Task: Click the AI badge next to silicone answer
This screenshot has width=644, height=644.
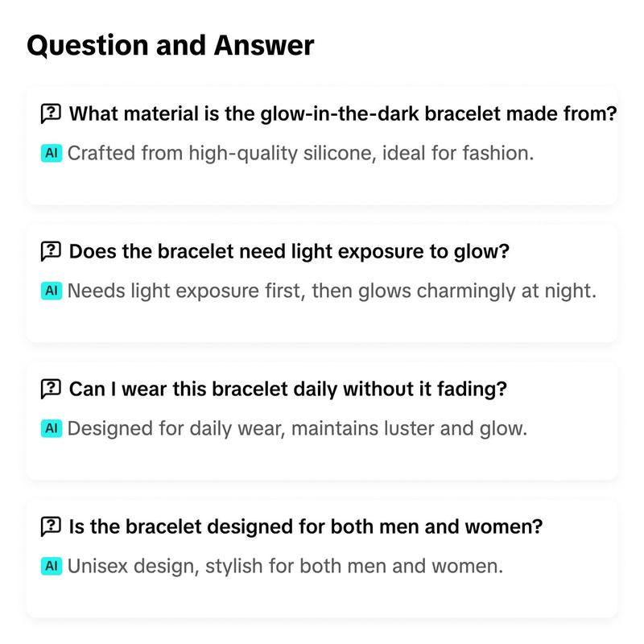Action: tap(52, 153)
